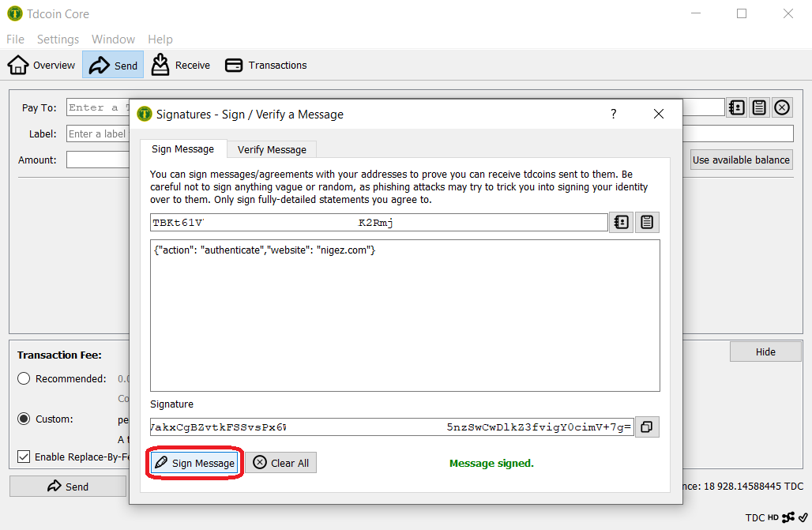Click inside the message text area

[x=404, y=316]
